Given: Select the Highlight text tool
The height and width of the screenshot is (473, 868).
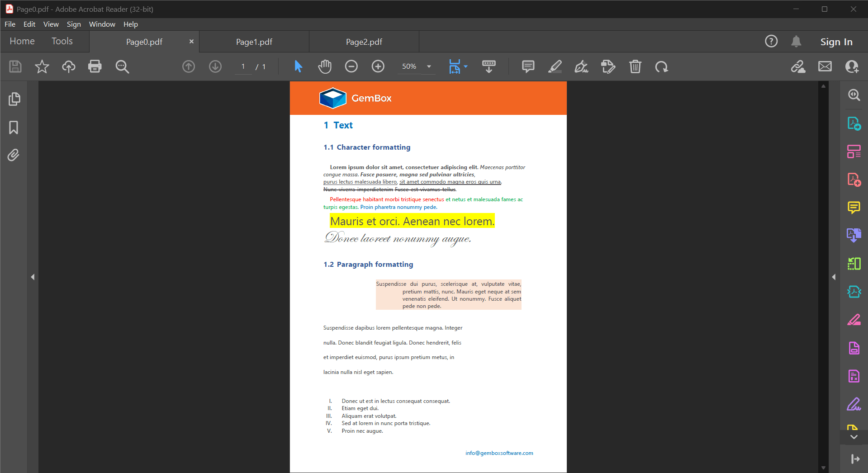Looking at the screenshot, I should click(555, 66).
